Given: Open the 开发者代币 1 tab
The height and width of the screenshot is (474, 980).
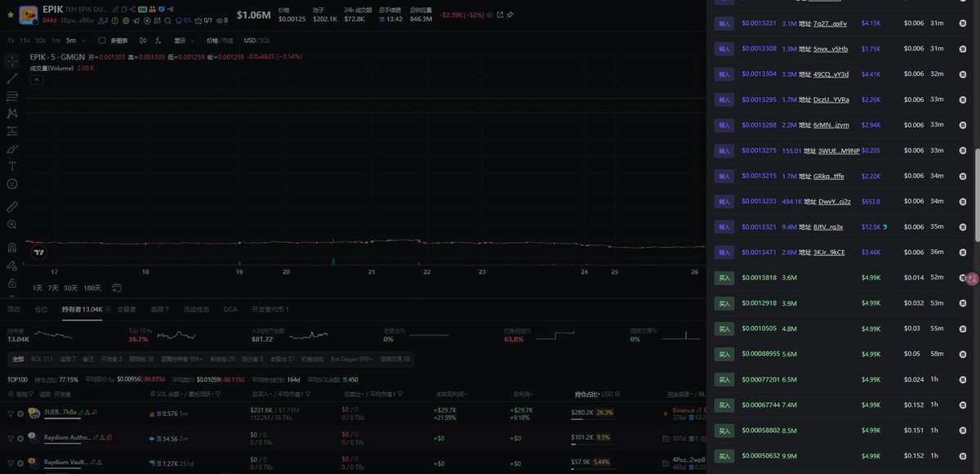Looking at the screenshot, I should pyautogui.click(x=269, y=309).
